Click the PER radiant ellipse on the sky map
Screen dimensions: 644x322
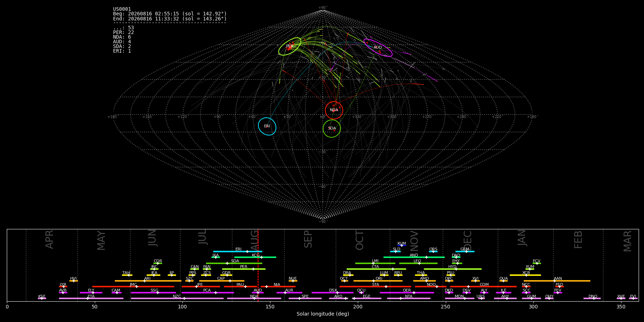pyautogui.click(x=290, y=46)
